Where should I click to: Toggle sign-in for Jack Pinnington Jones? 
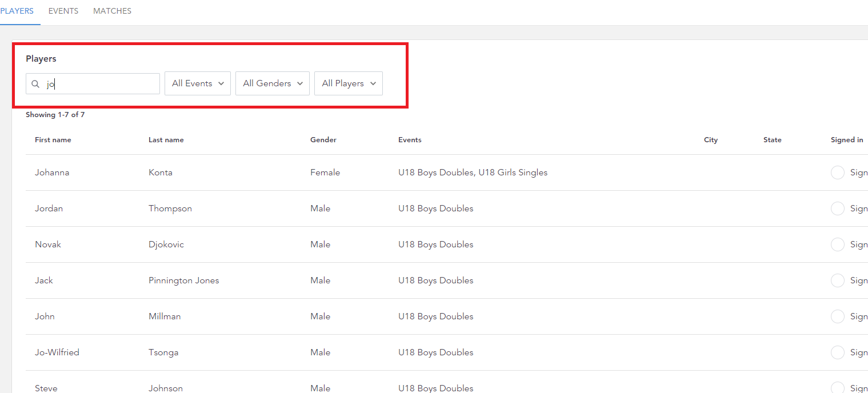point(838,280)
